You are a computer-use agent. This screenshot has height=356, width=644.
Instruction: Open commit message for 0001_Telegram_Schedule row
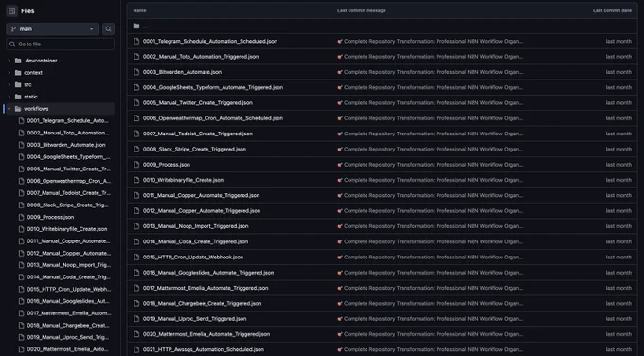point(430,41)
